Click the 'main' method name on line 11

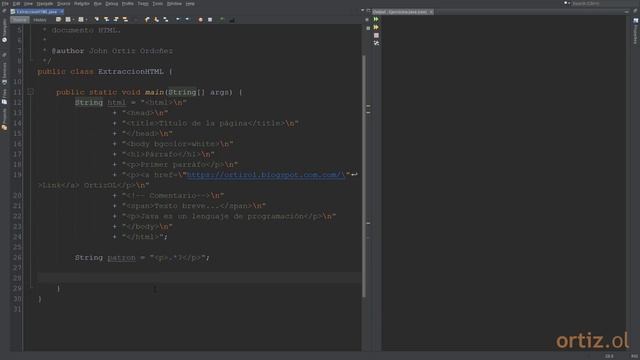point(154,92)
